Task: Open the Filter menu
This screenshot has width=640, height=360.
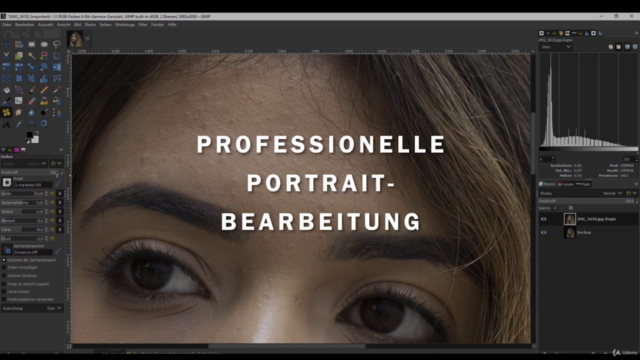Action: (x=143, y=24)
